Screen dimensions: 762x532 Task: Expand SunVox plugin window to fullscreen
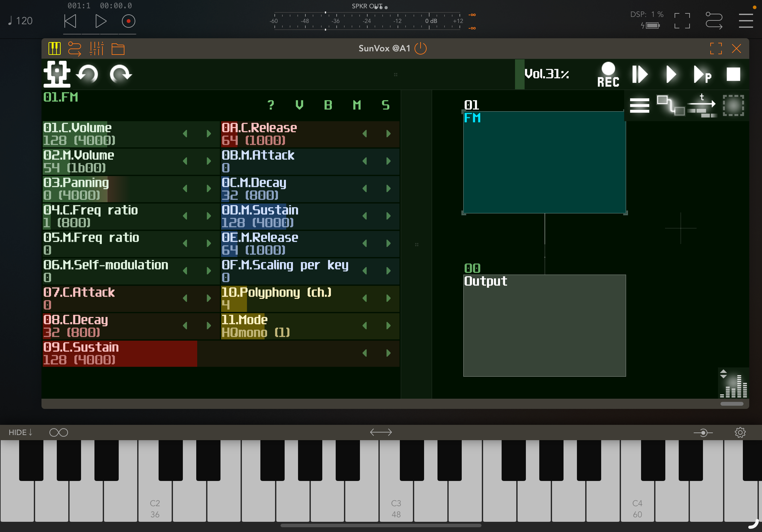[716, 48]
